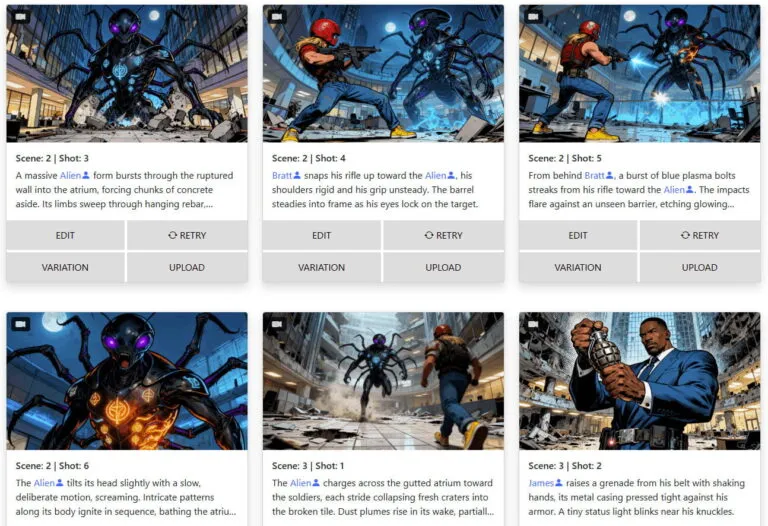The image size is (768, 526).
Task: Open the James character link in Scene 3 Shot 2
Action: pyautogui.click(x=541, y=483)
